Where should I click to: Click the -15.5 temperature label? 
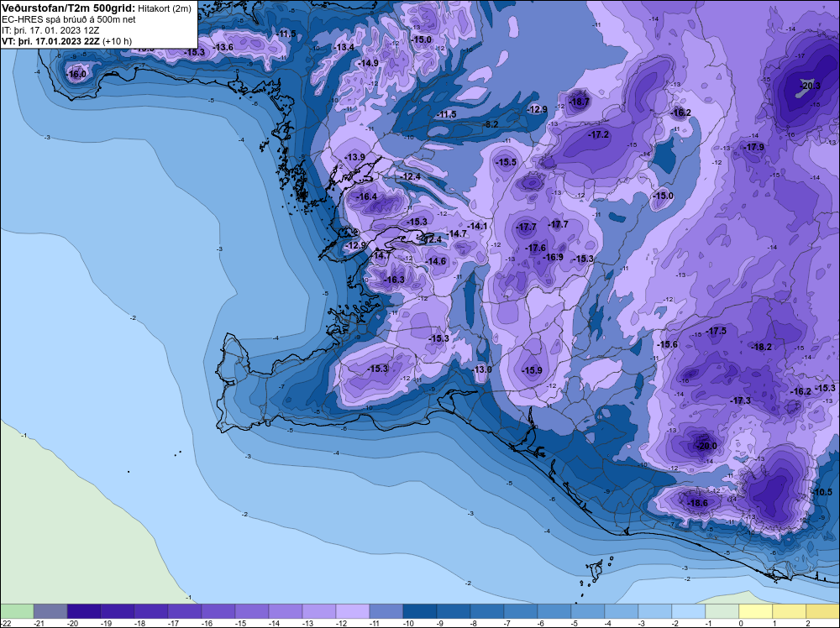(507, 162)
